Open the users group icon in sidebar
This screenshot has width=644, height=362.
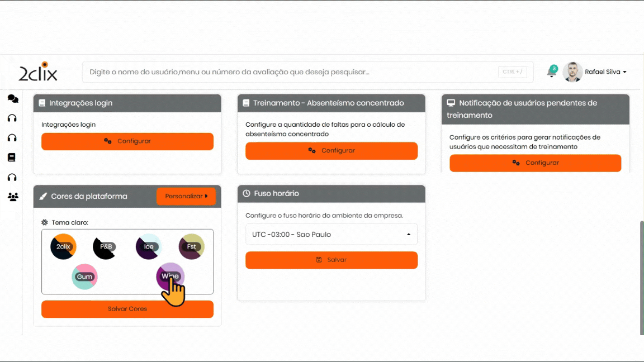(12, 197)
